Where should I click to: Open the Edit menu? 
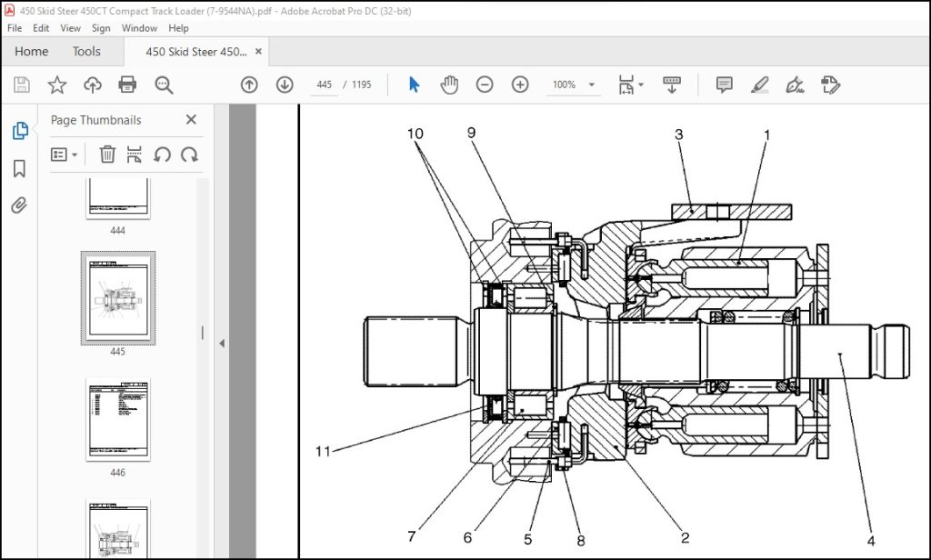pyautogui.click(x=41, y=28)
